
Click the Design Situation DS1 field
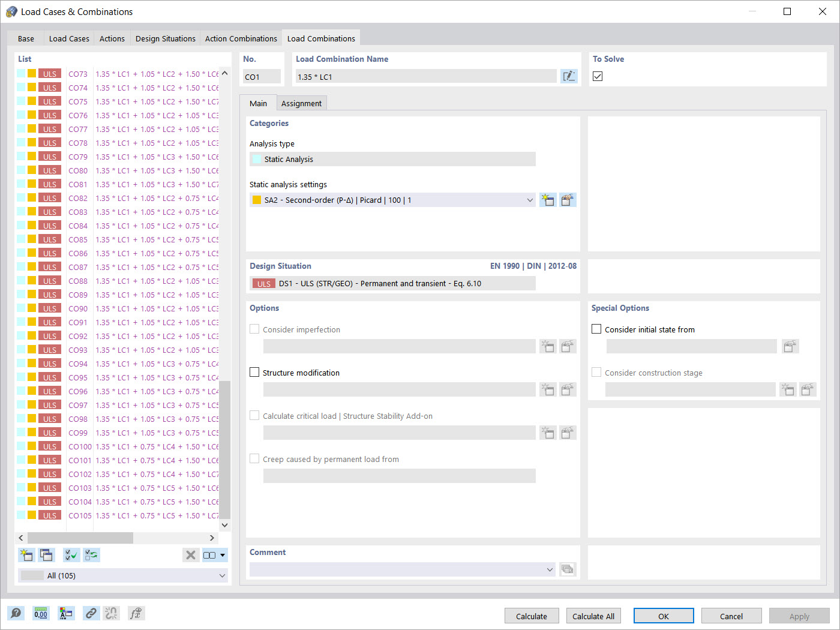tap(392, 283)
